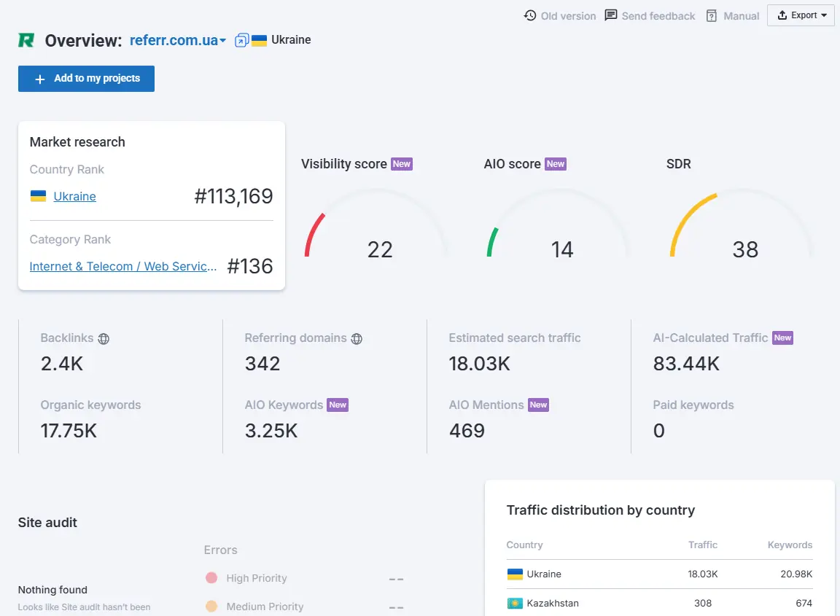
Task: Click globe icon next to Backlinks
Action: coord(104,338)
